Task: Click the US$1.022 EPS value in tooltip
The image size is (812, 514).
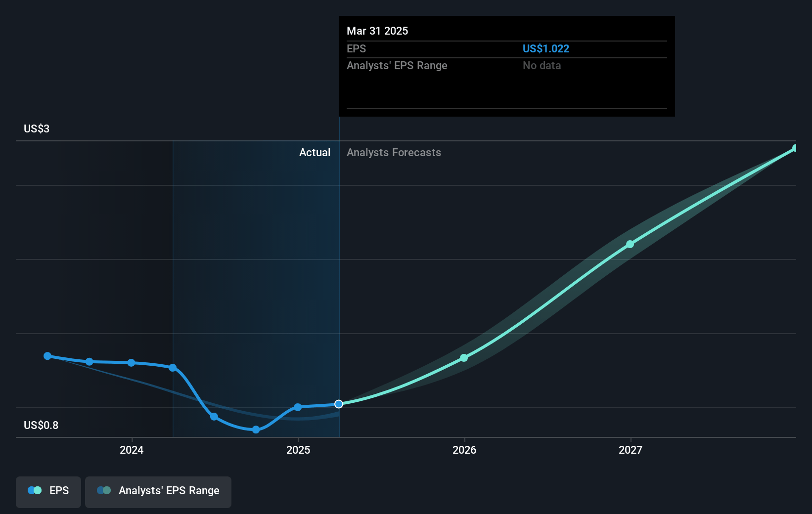Action: click(x=546, y=48)
